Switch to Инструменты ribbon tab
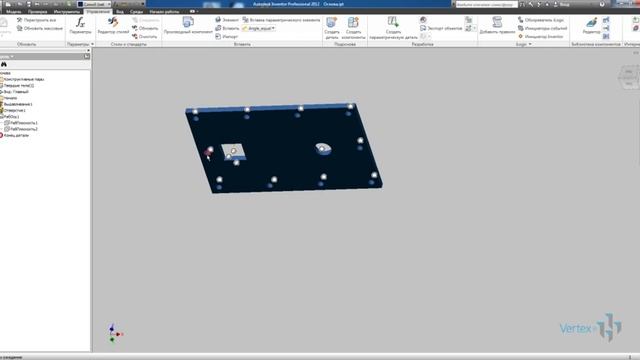 (x=67, y=11)
